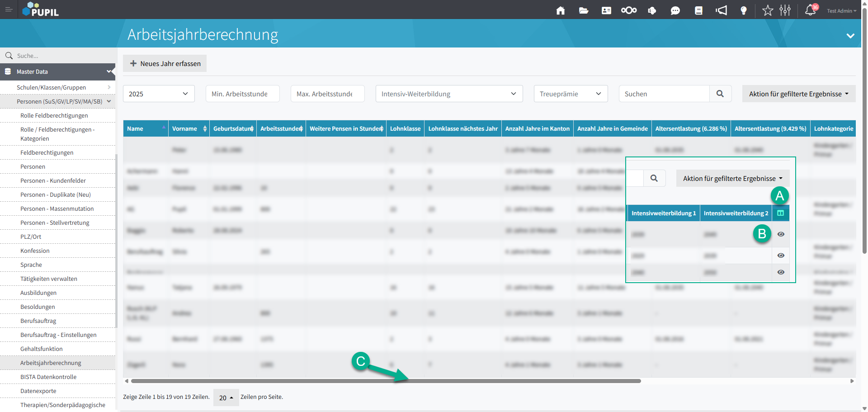This screenshot has height=412, width=868.
Task: Open Berufsauftrag in the sidebar
Action: [38, 321]
